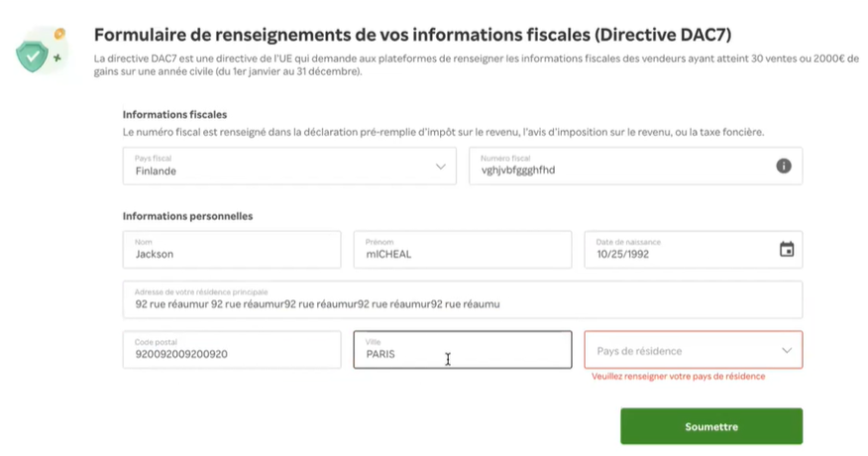Click the Formulaire de renseignements heading
868x456 pixels.
coord(412,35)
